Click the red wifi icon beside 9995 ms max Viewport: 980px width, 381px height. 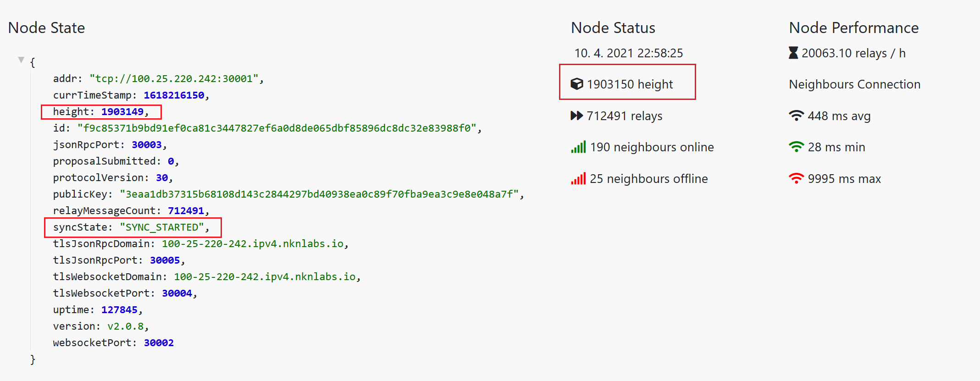click(x=797, y=178)
